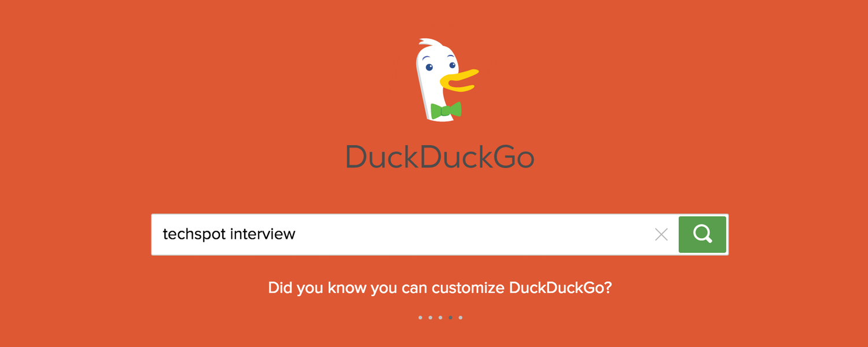Image resolution: width=868 pixels, height=347 pixels.
Task: Click the word 'customize' in the tip text
Action: [x=469, y=287]
